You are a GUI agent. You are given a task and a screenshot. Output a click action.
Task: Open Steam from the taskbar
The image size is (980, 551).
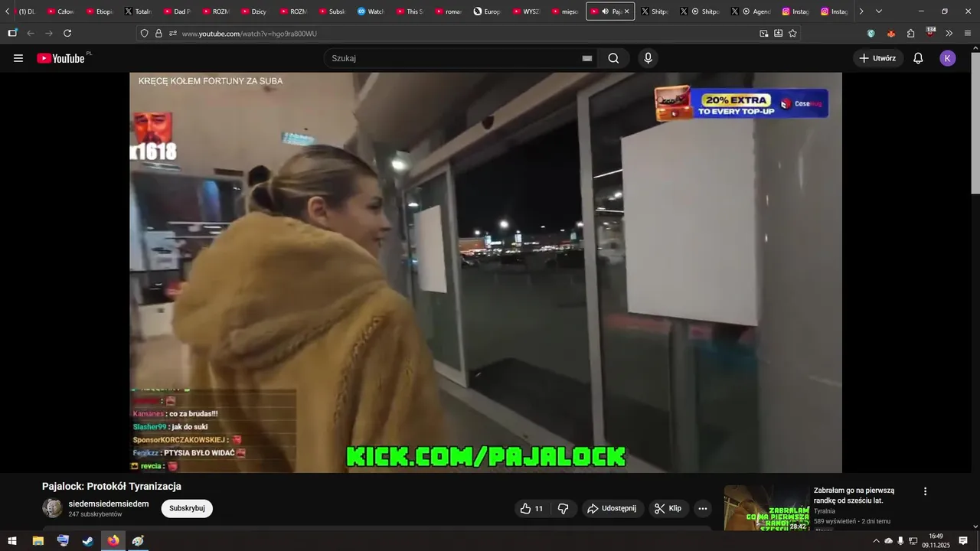pyautogui.click(x=88, y=541)
